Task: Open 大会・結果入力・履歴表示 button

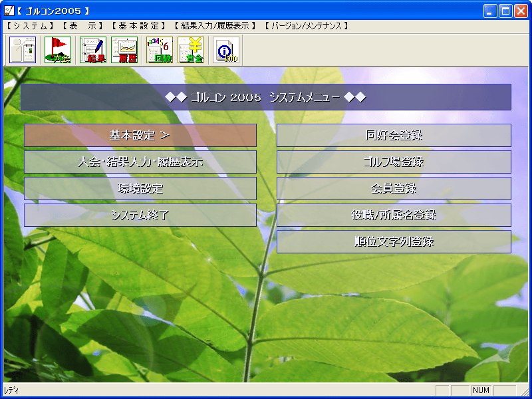Action: click(140, 162)
